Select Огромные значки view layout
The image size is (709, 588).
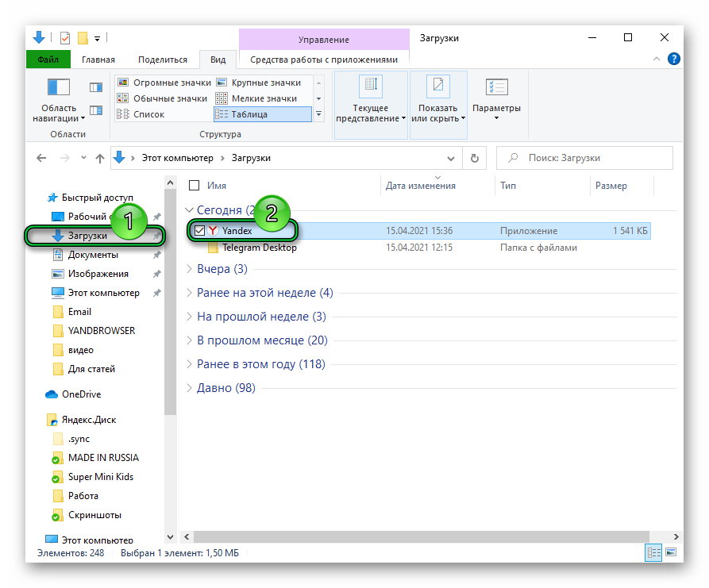click(164, 83)
